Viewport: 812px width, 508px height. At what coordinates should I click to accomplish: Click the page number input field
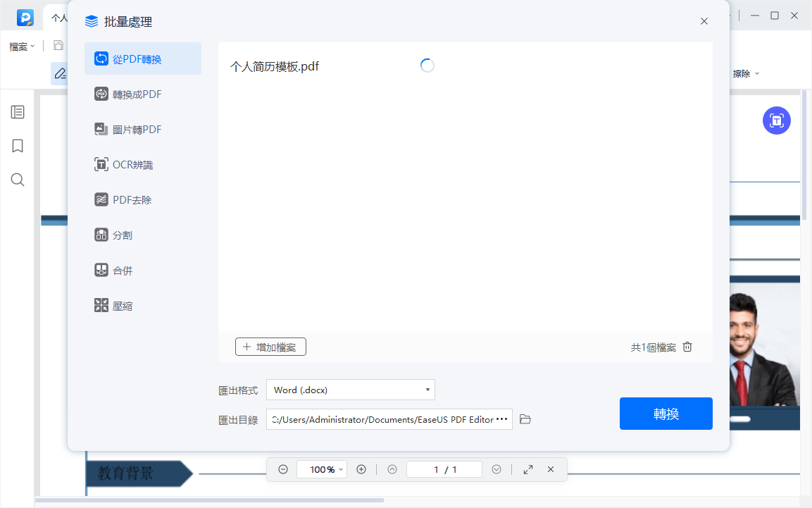(x=444, y=469)
